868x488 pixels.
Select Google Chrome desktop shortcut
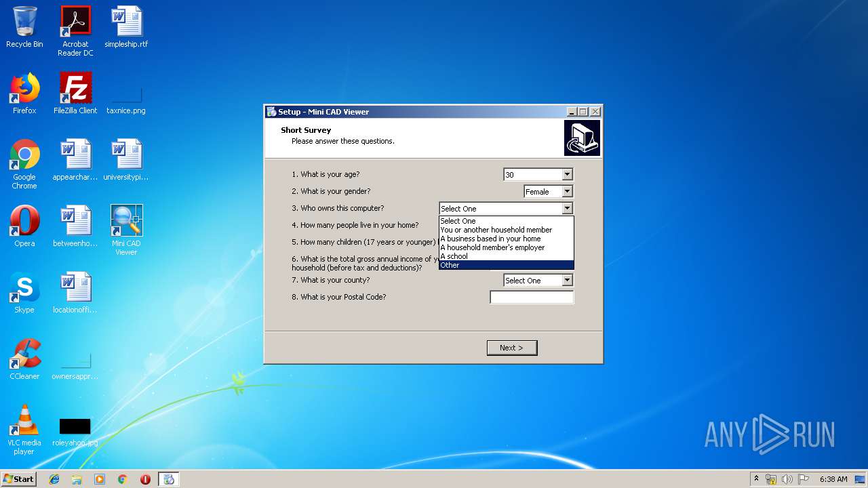point(24,164)
